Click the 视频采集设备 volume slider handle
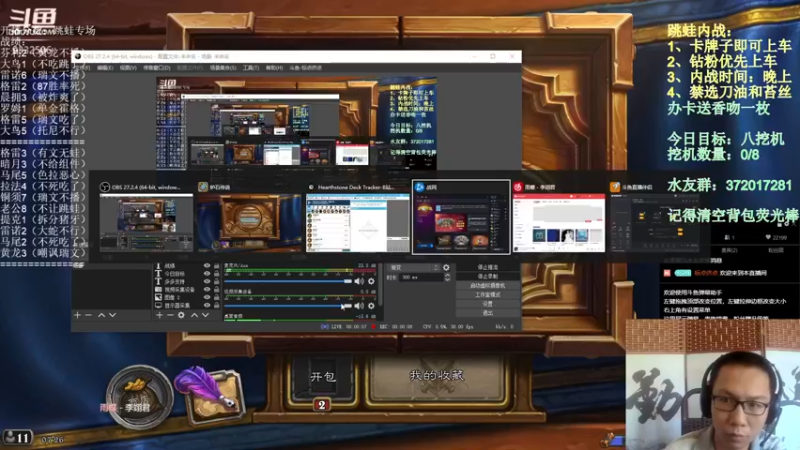800x450 pixels. click(346, 306)
